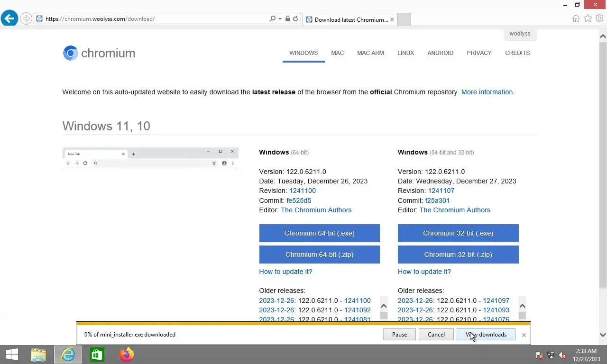Open older release revision 1241092
Image resolution: width=607 pixels, height=364 pixels.
pyautogui.click(x=358, y=310)
